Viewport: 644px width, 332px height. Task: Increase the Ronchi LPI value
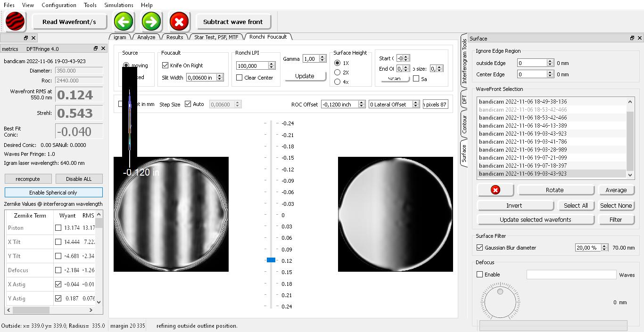[x=272, y=64]
